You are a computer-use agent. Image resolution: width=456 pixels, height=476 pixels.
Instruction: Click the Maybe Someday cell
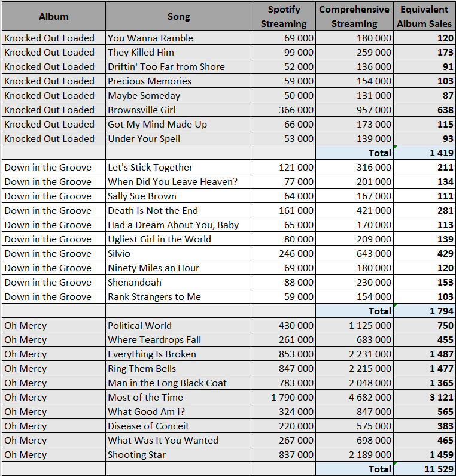click(x=179, y=95)
